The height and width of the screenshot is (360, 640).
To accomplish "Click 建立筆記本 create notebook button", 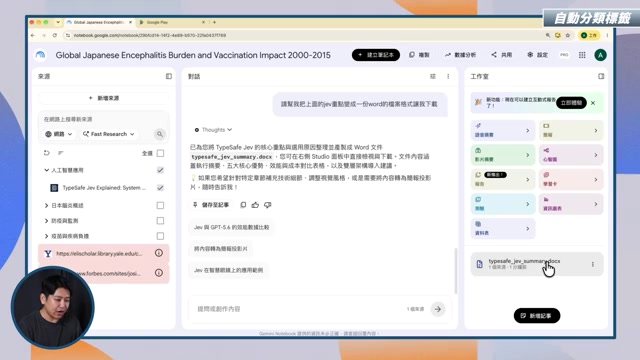I will pos(376,55).
